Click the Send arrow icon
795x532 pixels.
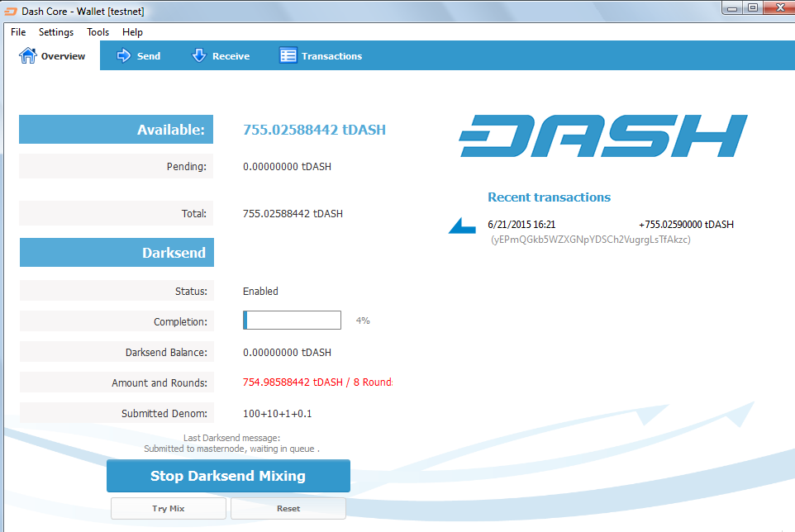point(123,55)
